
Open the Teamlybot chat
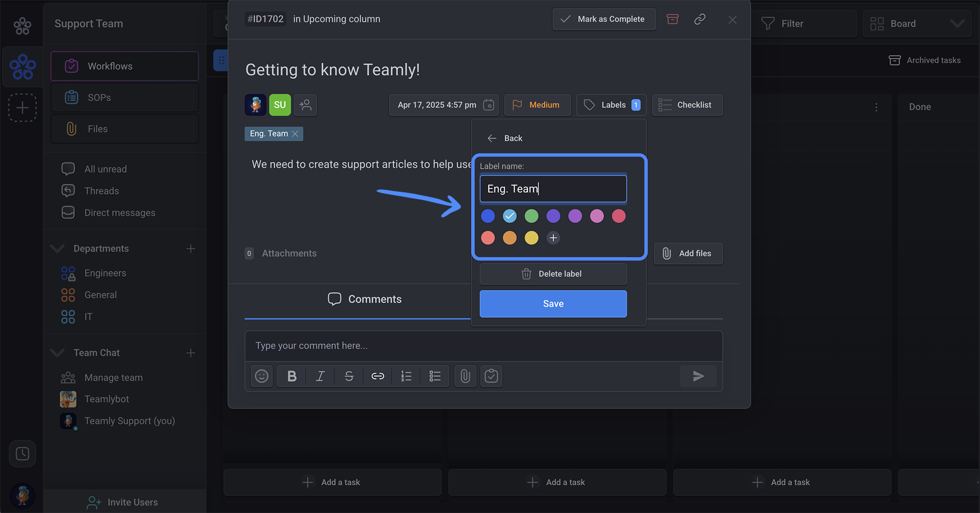tap(95, 399)
